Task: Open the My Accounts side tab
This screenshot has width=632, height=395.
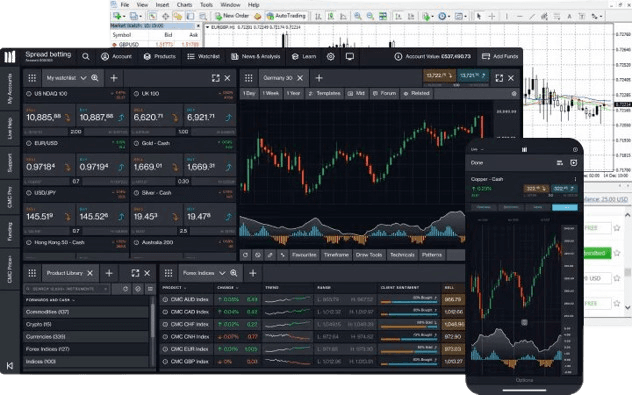Action: tap(10, 89)
